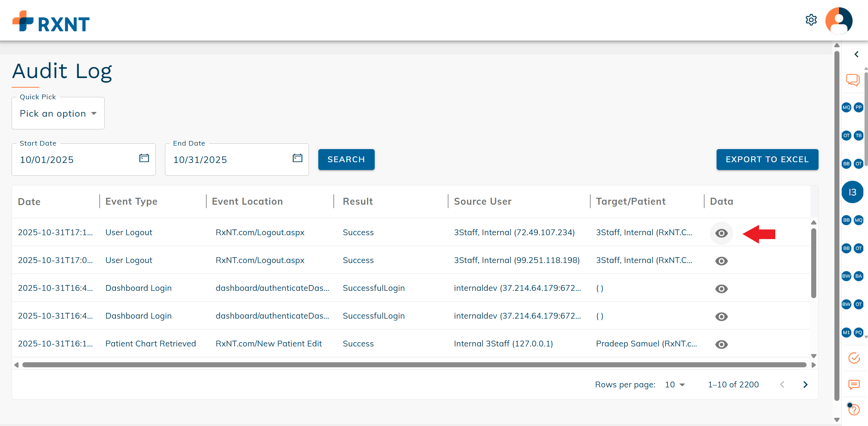Open Start Date calendar picker
The width and height of the screenshot is (868, 426).
[144, 158]
